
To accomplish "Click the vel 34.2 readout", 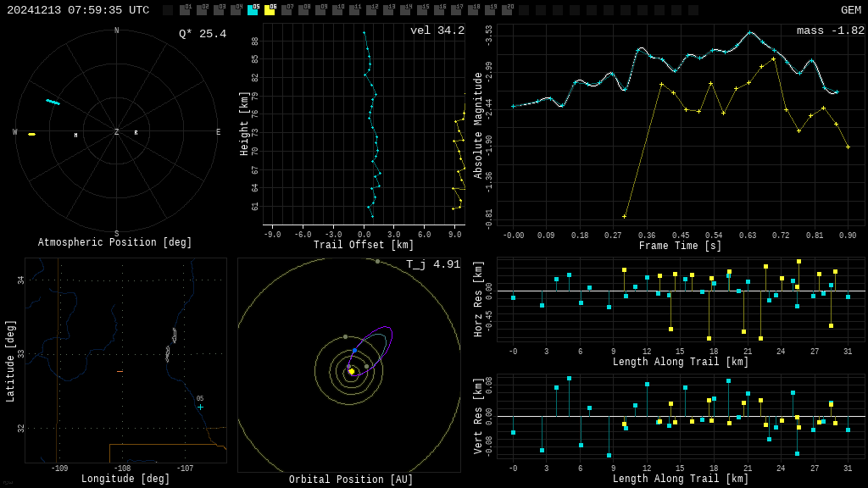I will coord(437,31).
